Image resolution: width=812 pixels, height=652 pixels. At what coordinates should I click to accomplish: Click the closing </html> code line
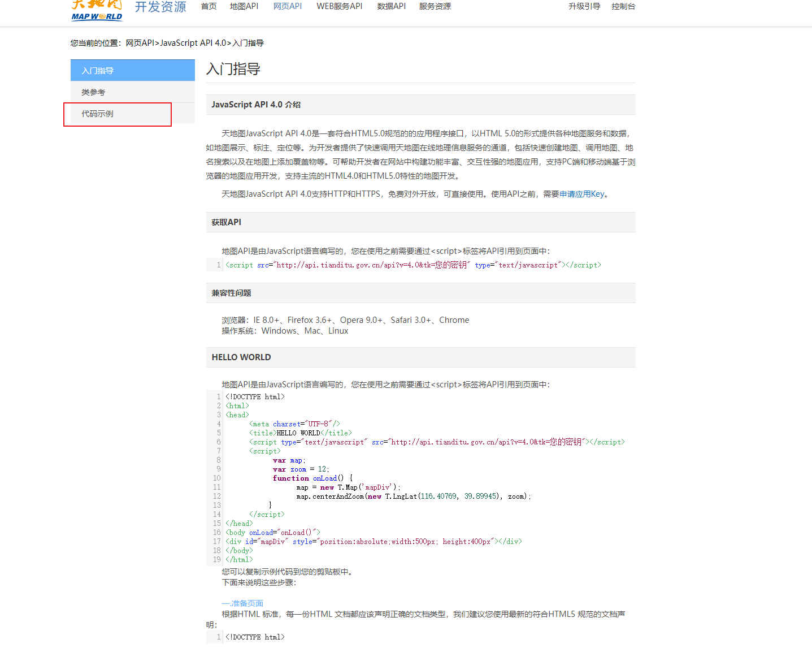click(239, 560)
